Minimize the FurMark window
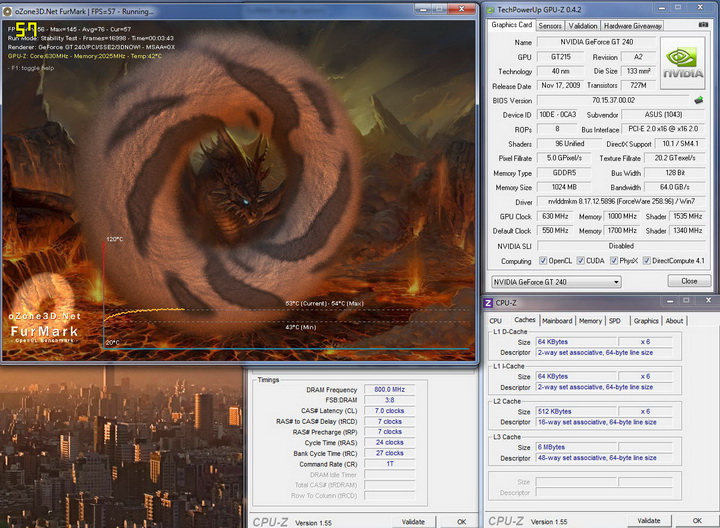 [422, 9]
